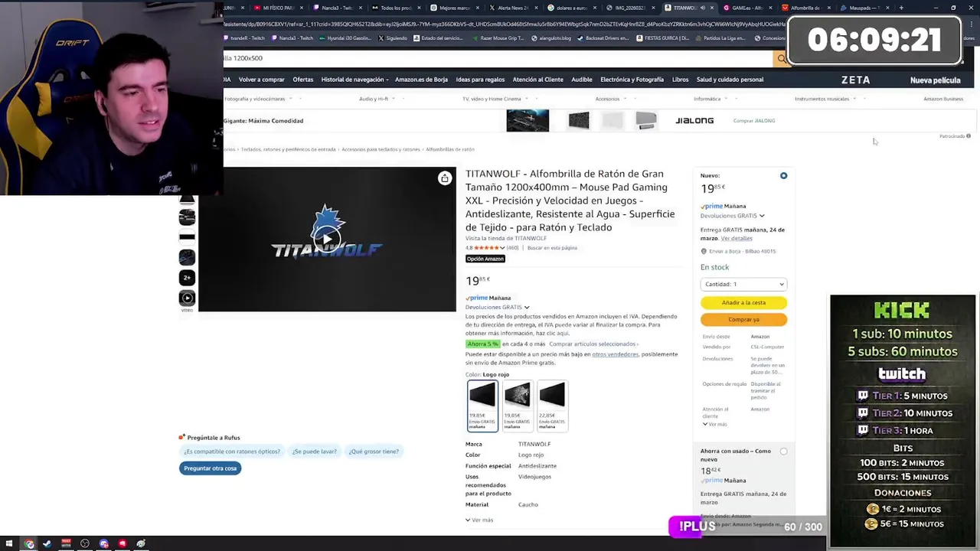Expand Ver más under product specs
The height and width of the screenshot is (551, 980).
[479, 520]
